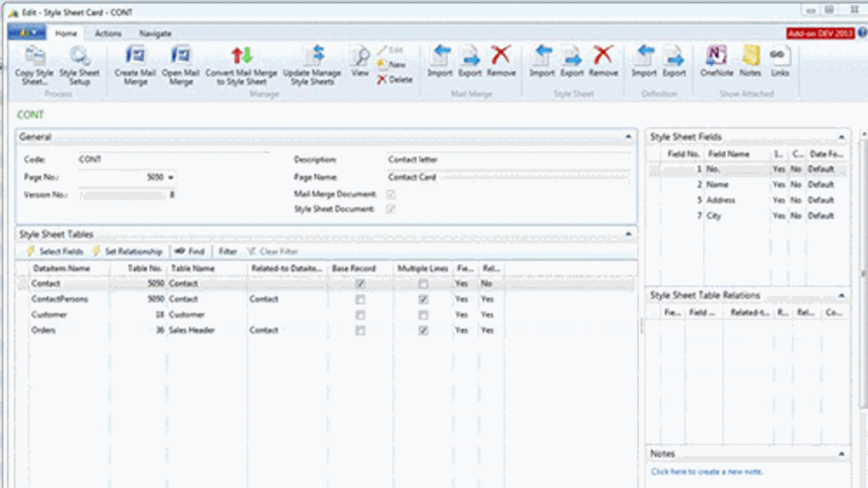Show attached Links

780,61
